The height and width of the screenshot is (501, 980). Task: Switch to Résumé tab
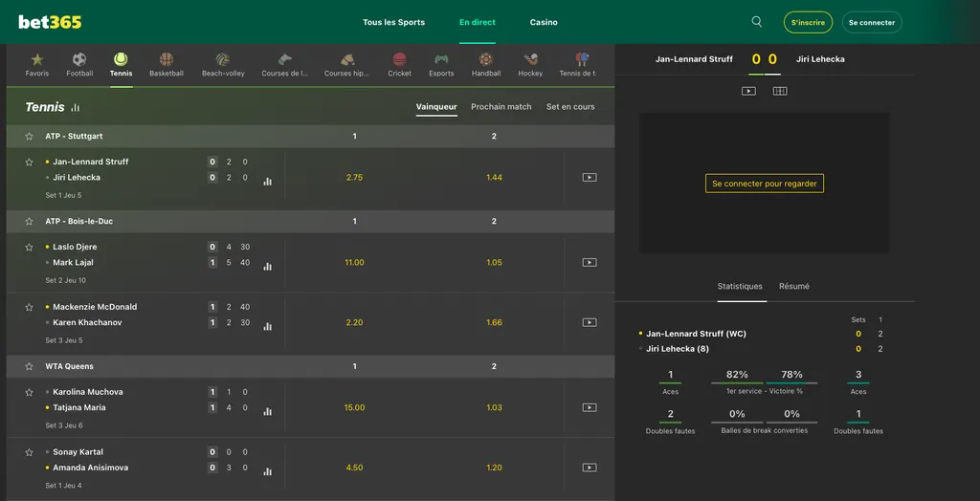point(794,286)
